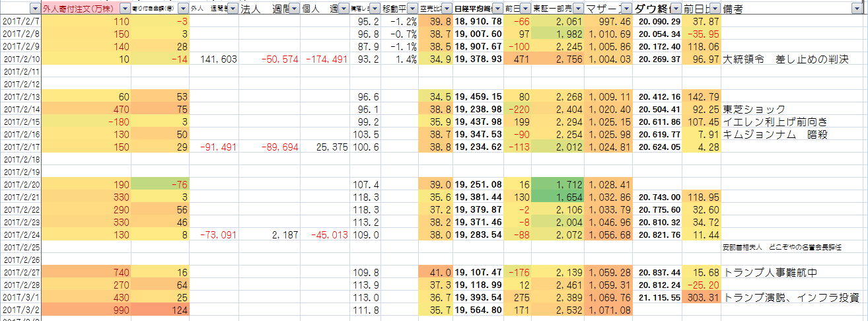Open the ダウ終値 column filter dropdown

[x=676, y=9]
